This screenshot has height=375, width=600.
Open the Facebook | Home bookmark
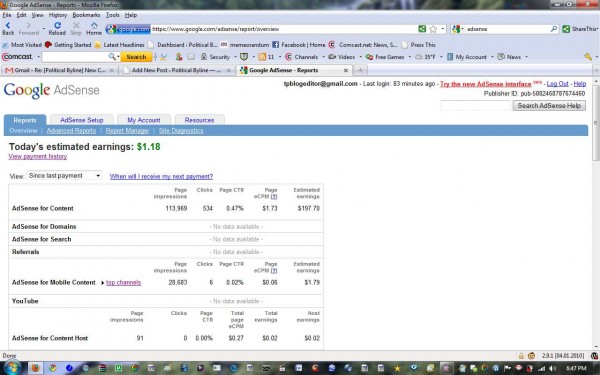(x=298, y=45)
